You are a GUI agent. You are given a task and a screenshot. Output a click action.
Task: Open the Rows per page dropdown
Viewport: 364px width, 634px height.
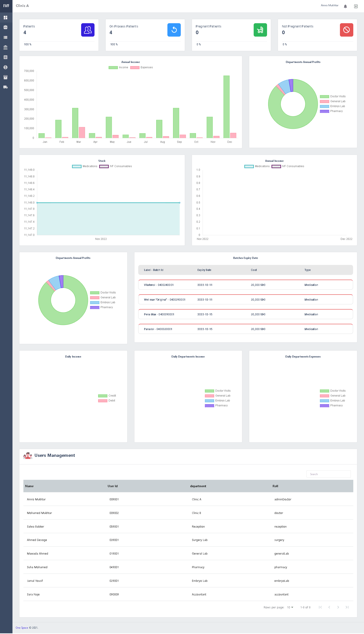[290, 607]
